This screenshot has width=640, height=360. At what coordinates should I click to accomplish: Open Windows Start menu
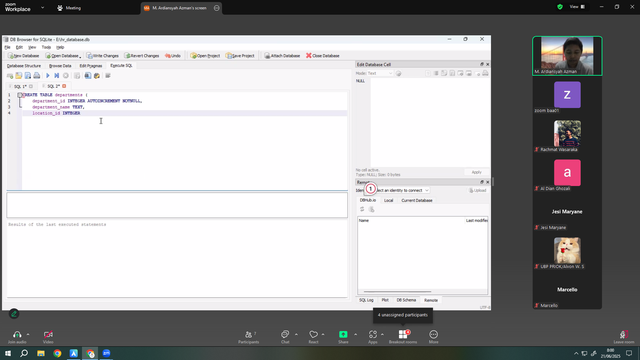click(8, 353)
